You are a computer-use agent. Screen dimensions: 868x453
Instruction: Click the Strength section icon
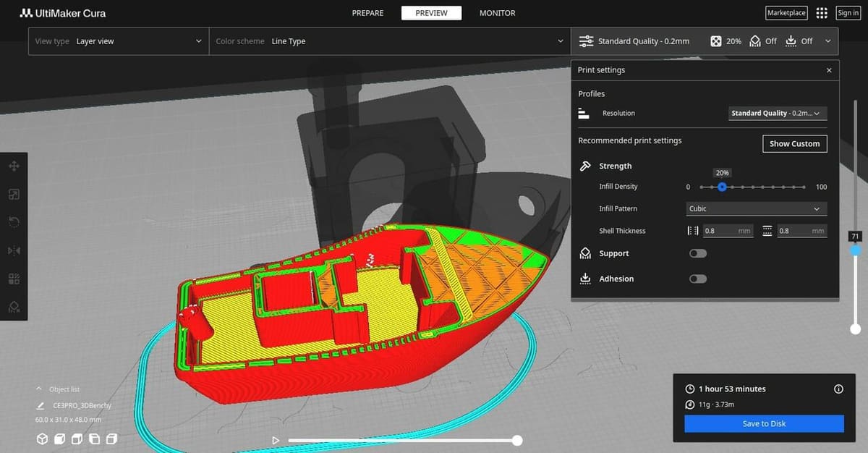tap(585, 166)
